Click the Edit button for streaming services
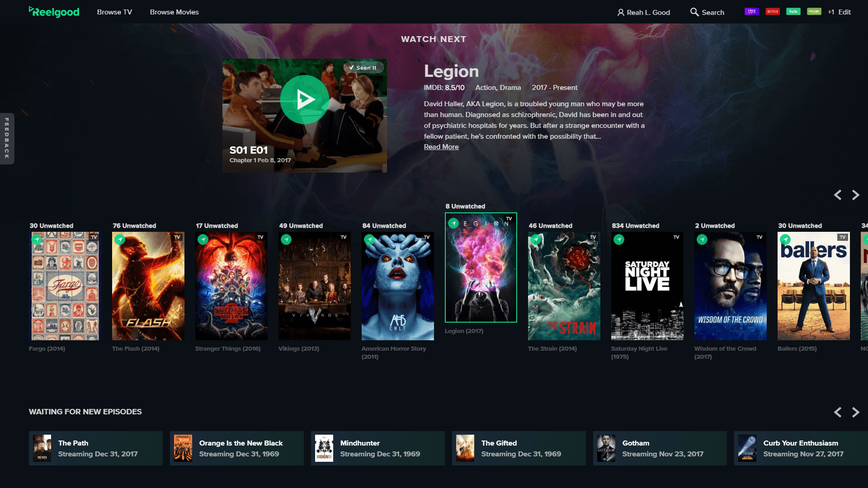Screen dimensions: 868x488 (845, 11)
